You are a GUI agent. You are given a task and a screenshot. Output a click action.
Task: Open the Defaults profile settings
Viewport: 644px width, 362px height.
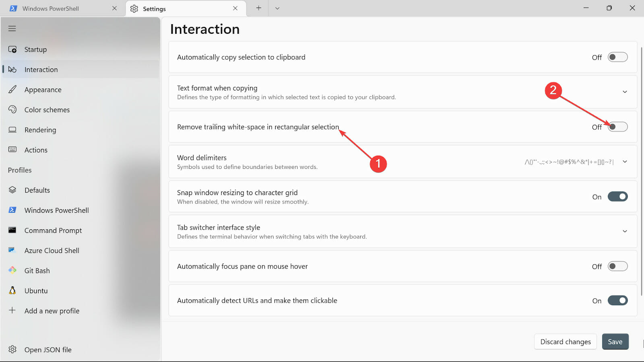click(80, 190)
